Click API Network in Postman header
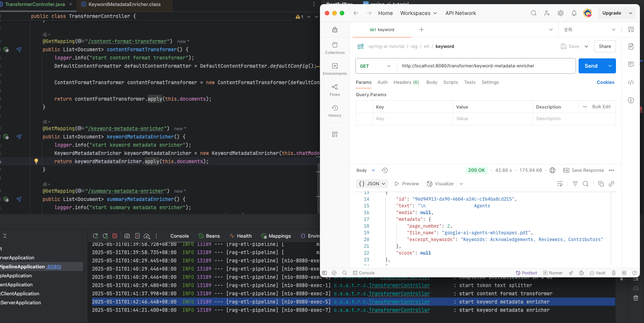Image resolution: width=644 pixels, height=323 pixels. (x=460, y=13)
